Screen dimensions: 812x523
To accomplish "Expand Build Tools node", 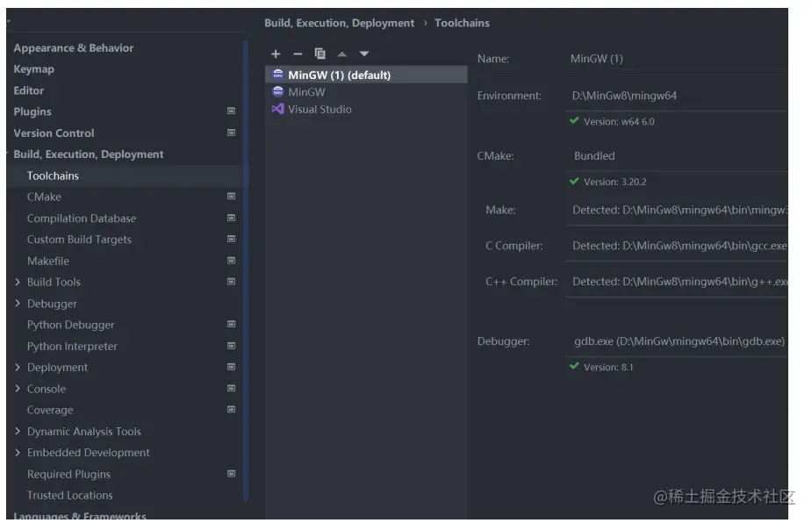I will coord(18,283).
